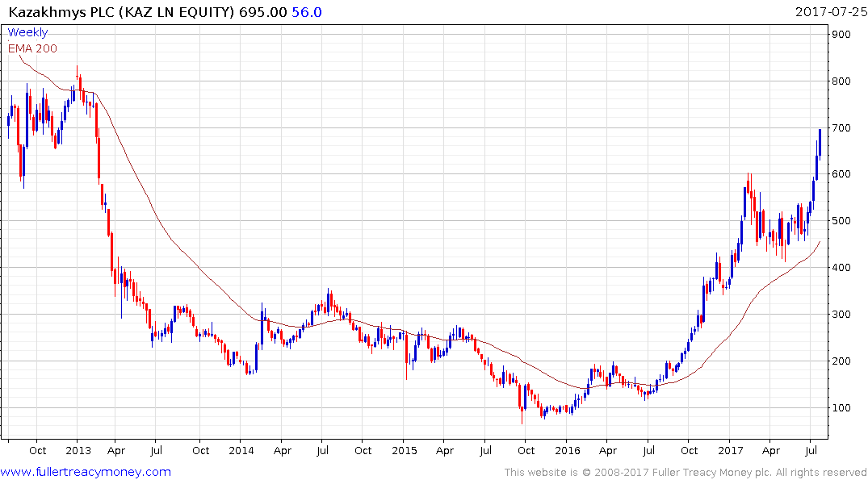Click the Kazakhmys PLC chart title
Screen dimensions: 868x484
(121, 12)
